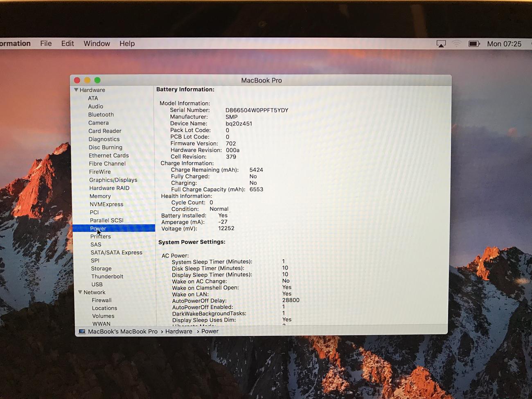This screenshot has height=399, width=532.
Task: Click Hardware in the path bar
Action: [179, 331]
